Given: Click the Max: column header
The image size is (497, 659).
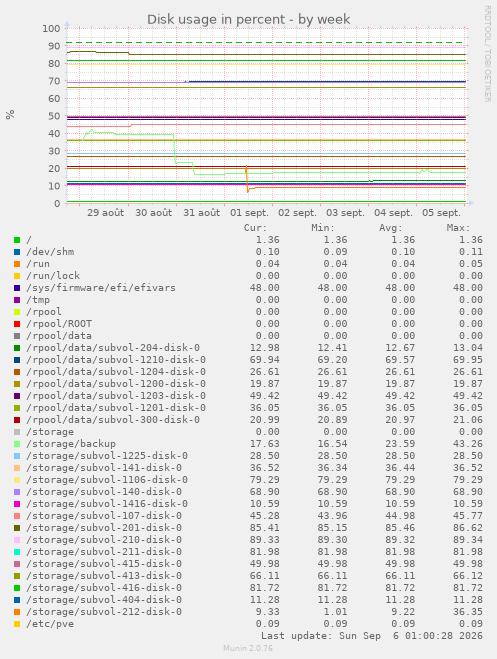Looking at the screenshot, I should (458, 228).
